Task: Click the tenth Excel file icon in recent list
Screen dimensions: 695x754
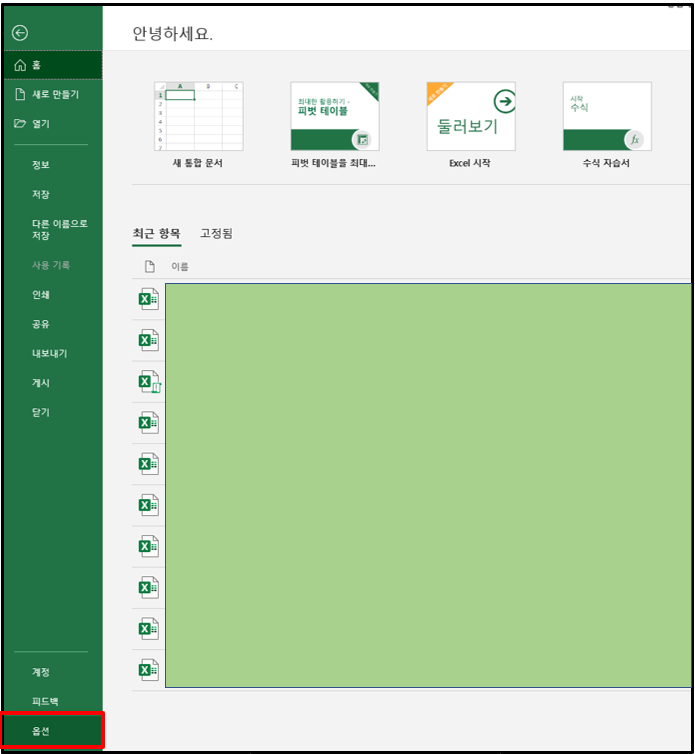Action: tap(149, 670)
